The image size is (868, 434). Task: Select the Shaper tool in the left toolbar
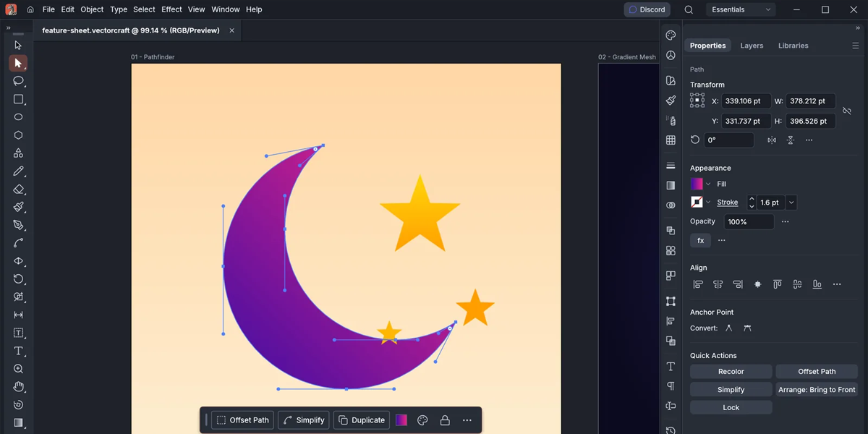point(18,153)
